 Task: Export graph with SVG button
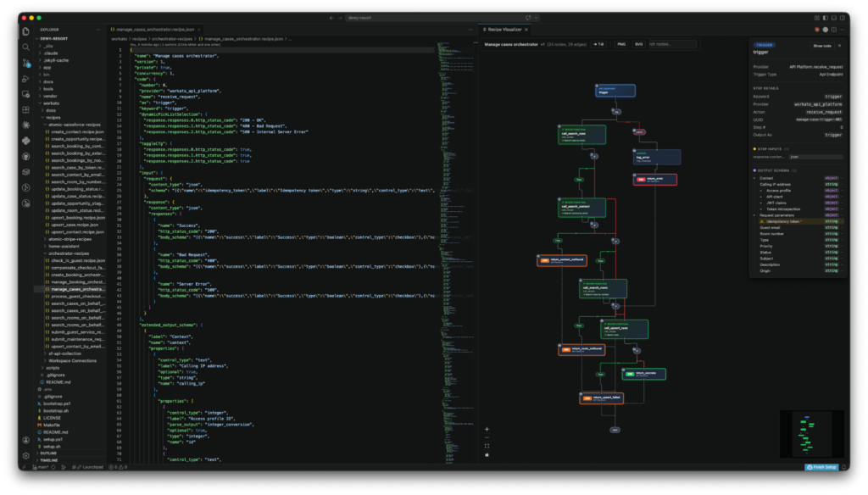[639, 44]
